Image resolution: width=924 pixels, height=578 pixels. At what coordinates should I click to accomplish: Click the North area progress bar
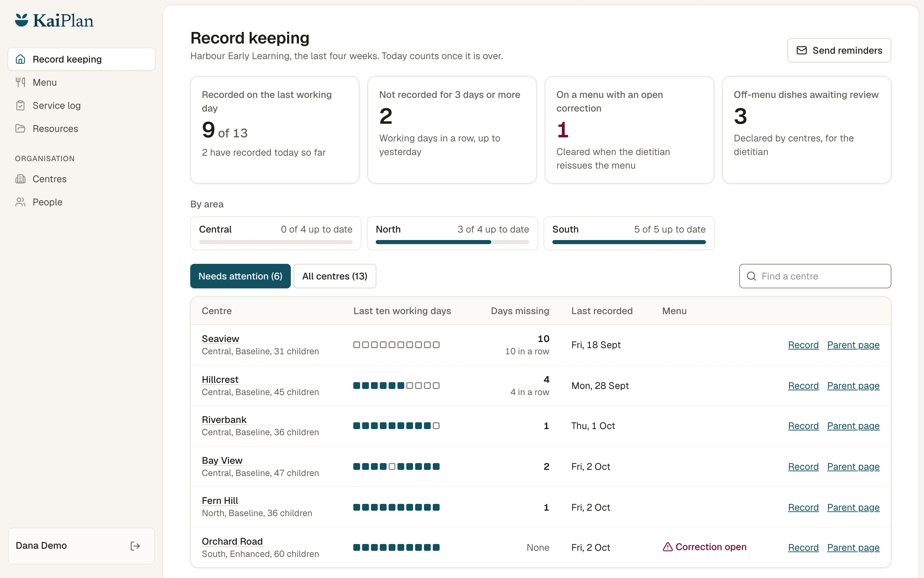click(452, 242)
